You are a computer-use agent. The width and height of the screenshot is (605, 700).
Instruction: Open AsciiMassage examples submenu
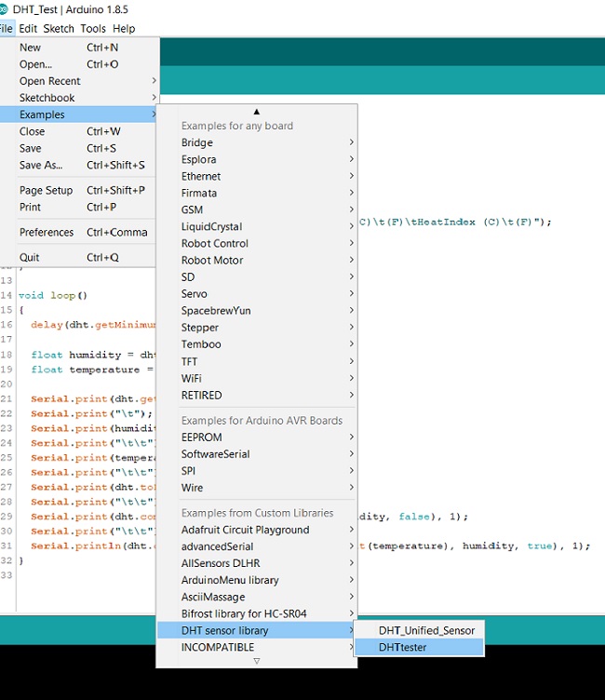[257, 597]
